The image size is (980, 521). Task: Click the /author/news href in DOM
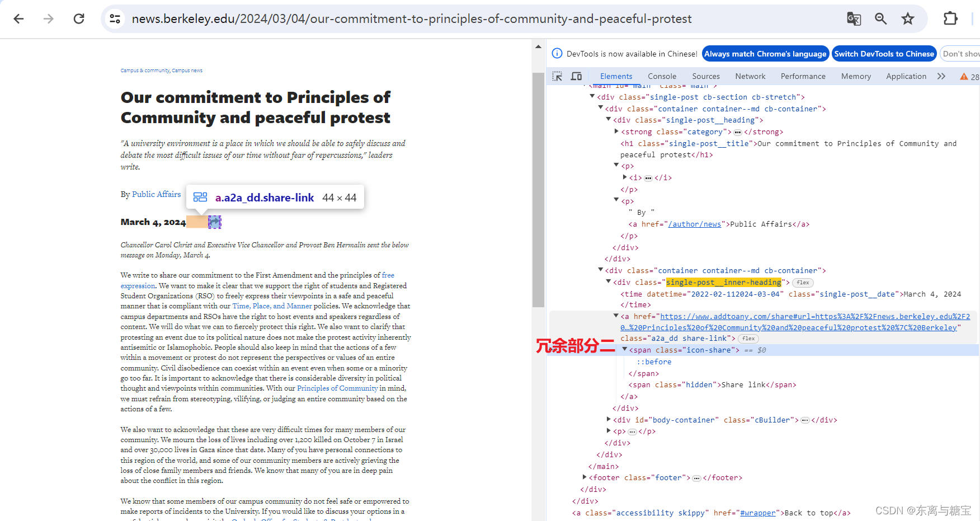694,224
